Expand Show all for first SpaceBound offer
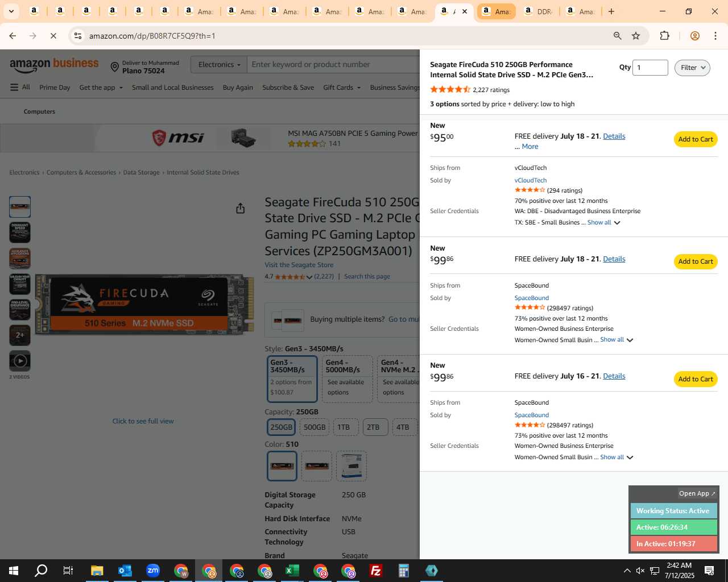 coord(617,339)
